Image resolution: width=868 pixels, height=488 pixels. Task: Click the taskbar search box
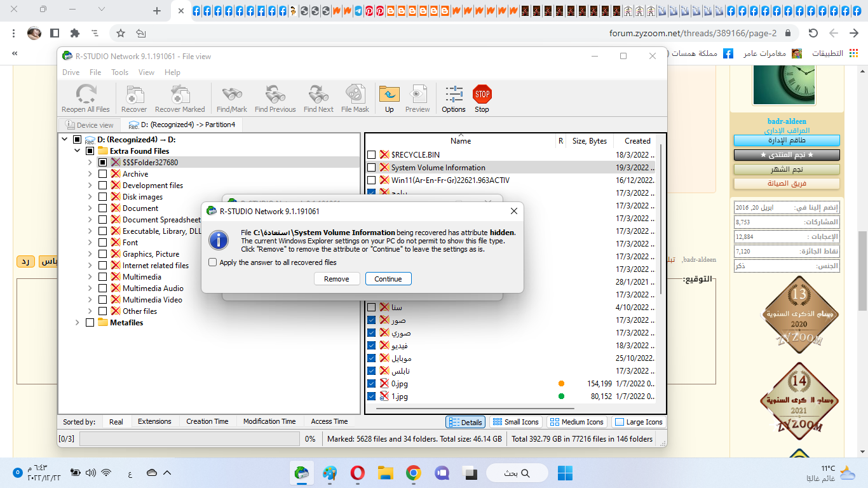click(517, 473)
